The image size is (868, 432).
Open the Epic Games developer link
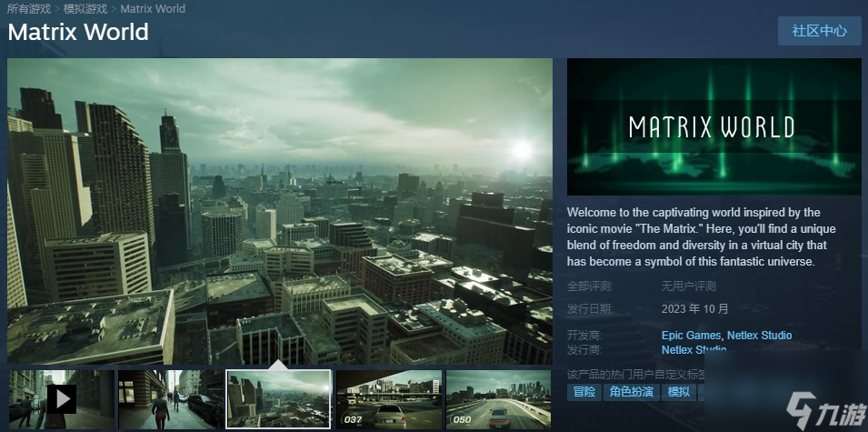pyautogui.click(x=691, y=335)
